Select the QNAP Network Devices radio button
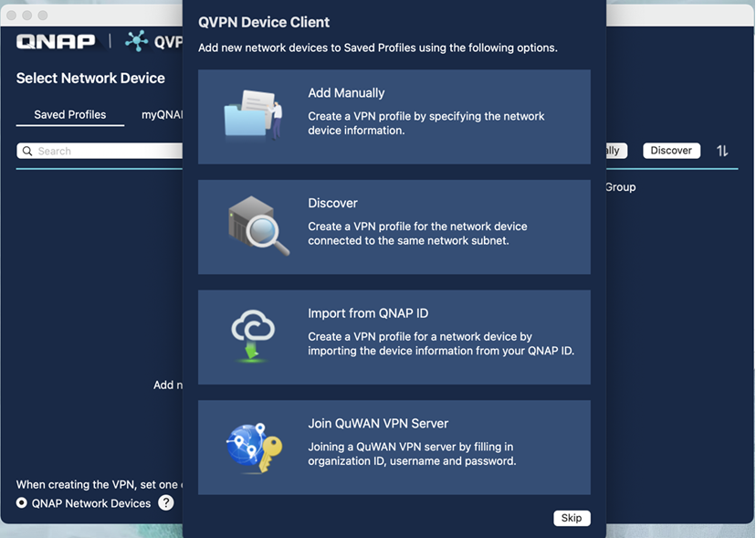The width and height of the screenshot is (756, 538). pos(21,502)
